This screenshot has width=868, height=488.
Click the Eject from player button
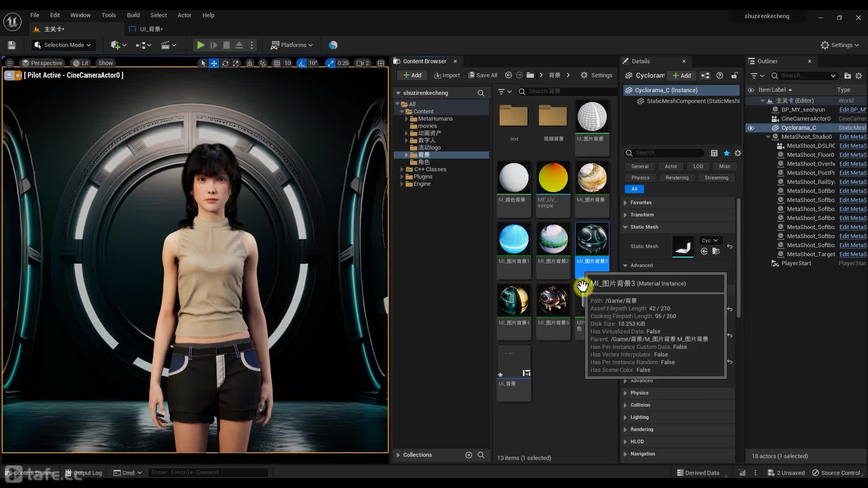[x=239, y=45]
